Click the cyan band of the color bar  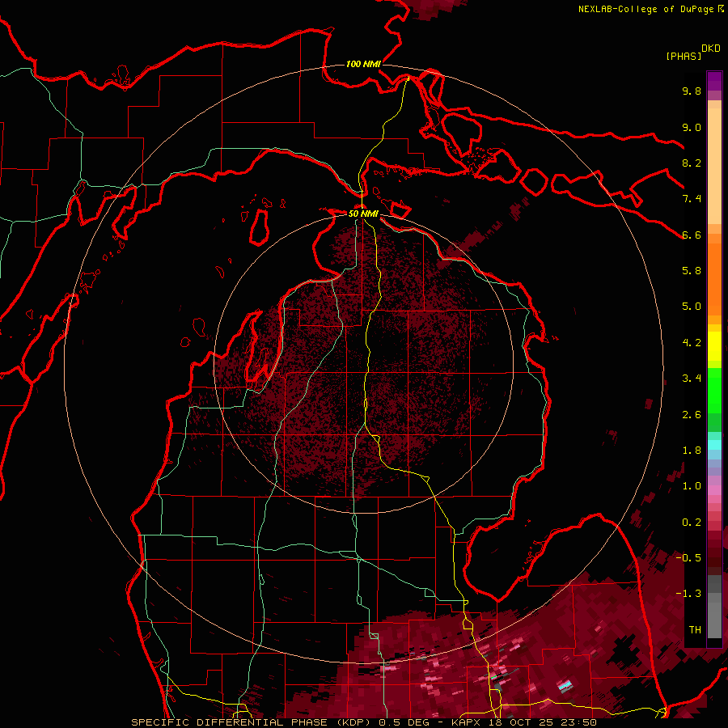pos(714,445)
